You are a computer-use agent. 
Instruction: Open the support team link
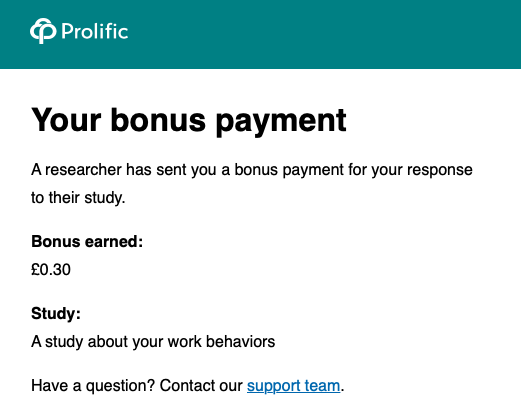(293, 386)
